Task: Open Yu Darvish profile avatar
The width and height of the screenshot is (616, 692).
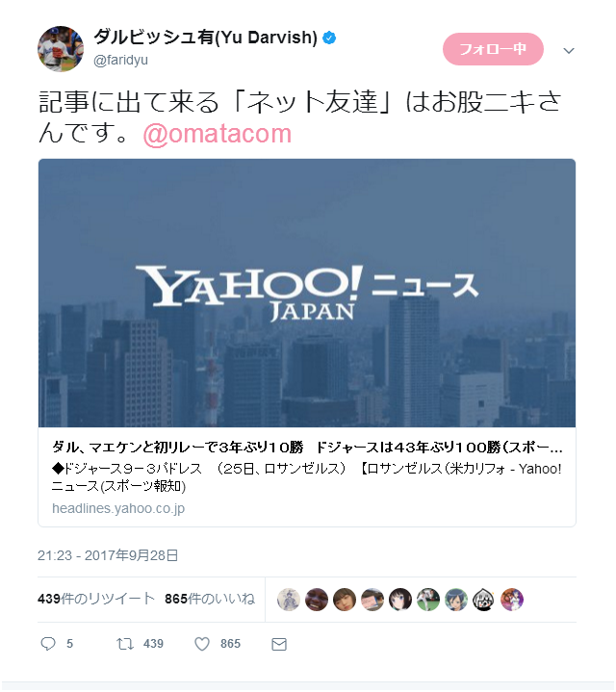Action: point(61,48)
